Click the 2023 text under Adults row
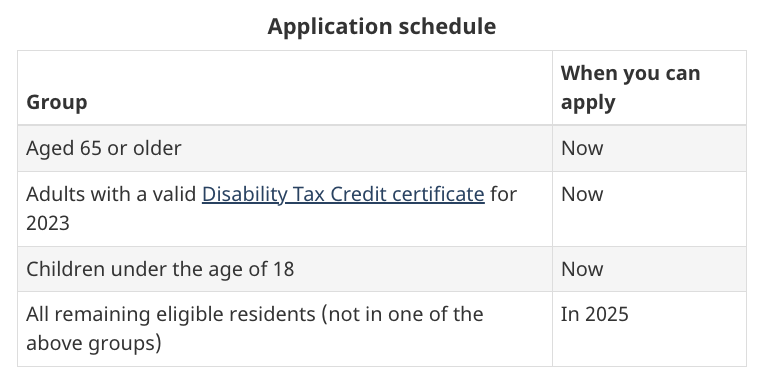Image resolution: width=772 pixels, height=386 pixels. [48, 224]
